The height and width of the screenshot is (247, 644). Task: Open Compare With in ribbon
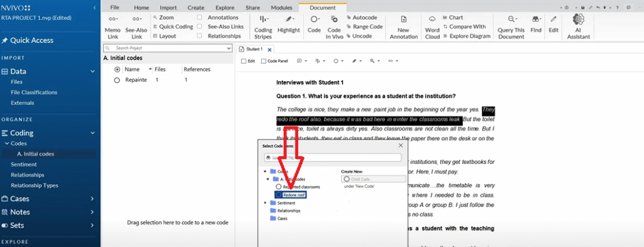tap(464, 26)
